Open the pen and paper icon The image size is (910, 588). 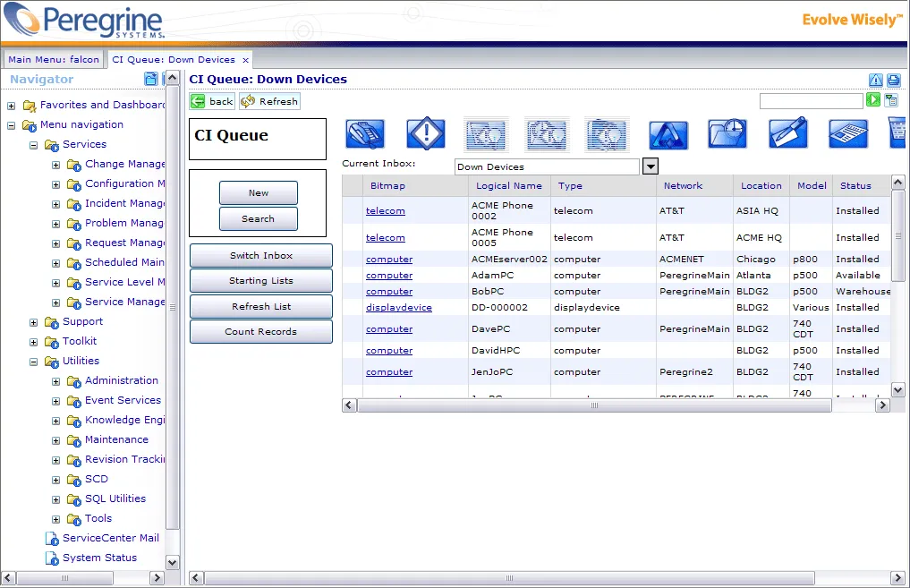pyautogui.click(x=788, y=134)
